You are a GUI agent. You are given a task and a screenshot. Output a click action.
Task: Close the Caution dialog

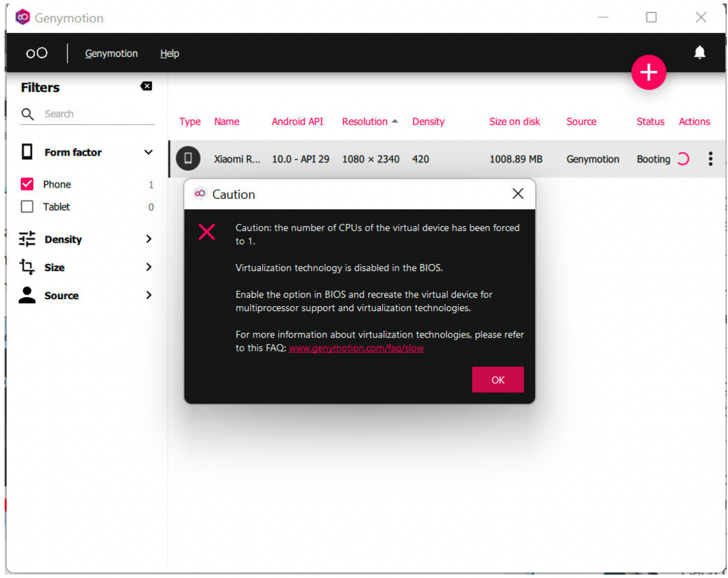tap(518, 193)
